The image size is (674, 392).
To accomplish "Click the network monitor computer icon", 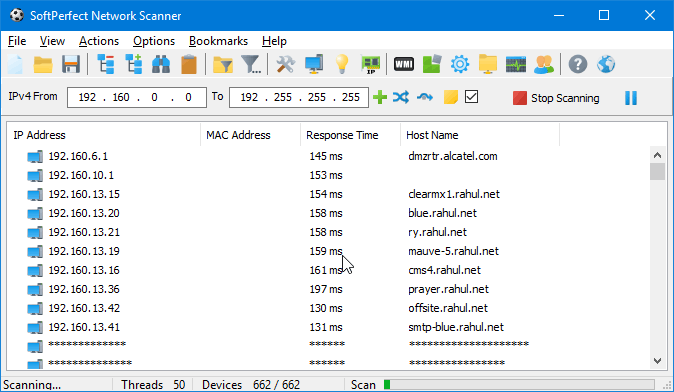I will (314, 65).
